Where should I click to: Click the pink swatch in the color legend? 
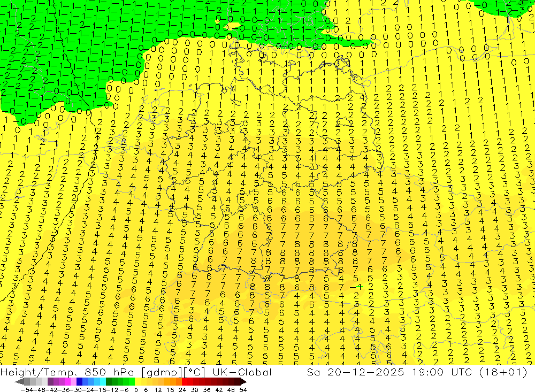tap(73, 382)
